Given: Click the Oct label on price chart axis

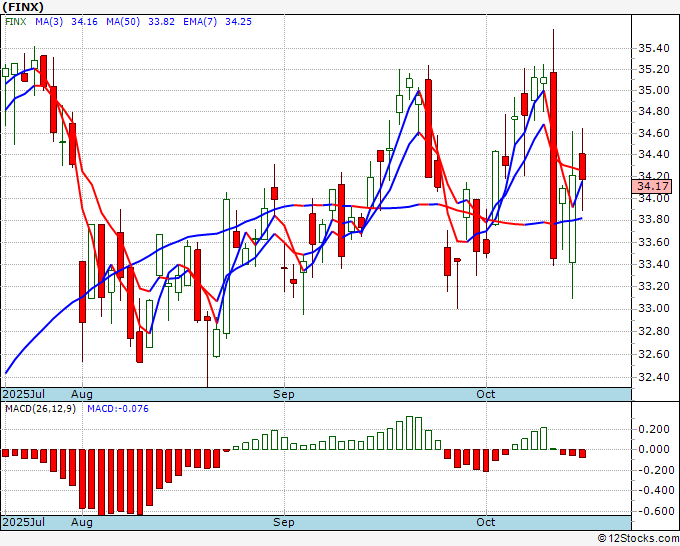Looking at the screenshot, I should pos(486,394).
